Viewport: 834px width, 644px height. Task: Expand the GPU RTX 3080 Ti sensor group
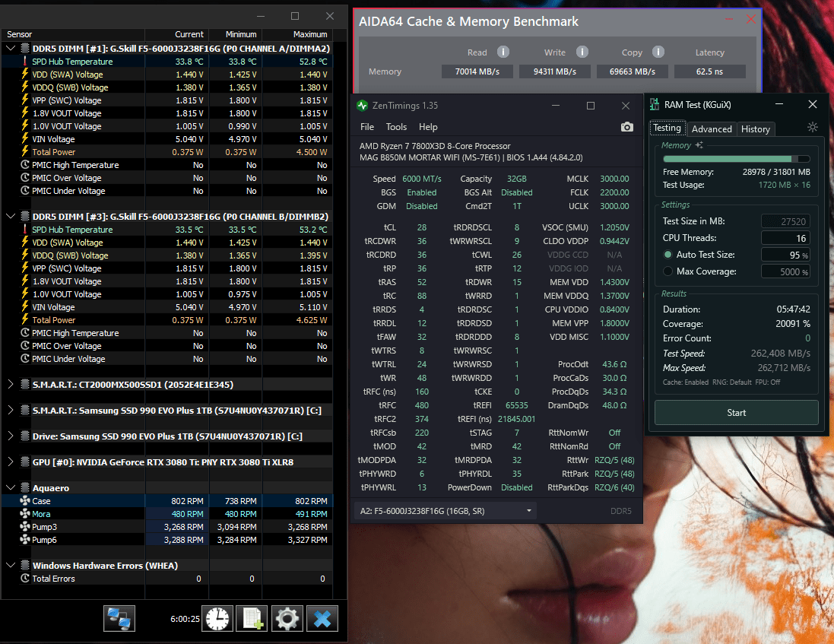pyautogui.click(x=11, y=462)
